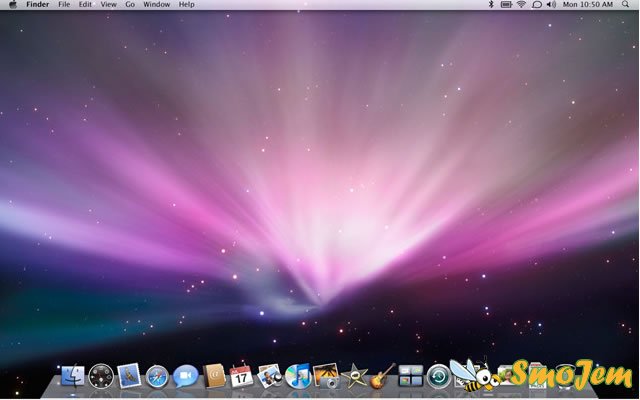Open the volume control icon
Viewport: 640px width, 400px height.
point(551,4)
